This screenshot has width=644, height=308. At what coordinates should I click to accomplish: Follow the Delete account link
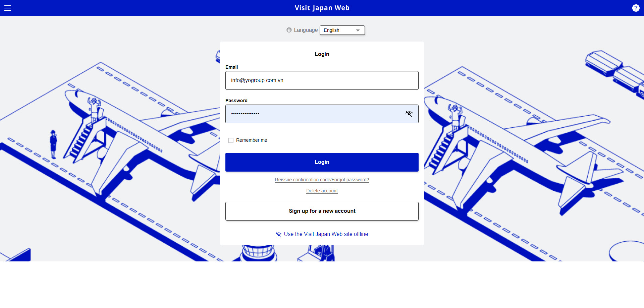click(x=322, y=191)
